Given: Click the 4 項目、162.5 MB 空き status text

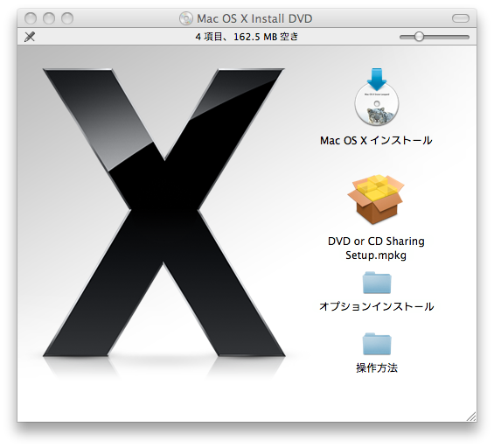Looking at the screenshot, I should pos(247,37).
